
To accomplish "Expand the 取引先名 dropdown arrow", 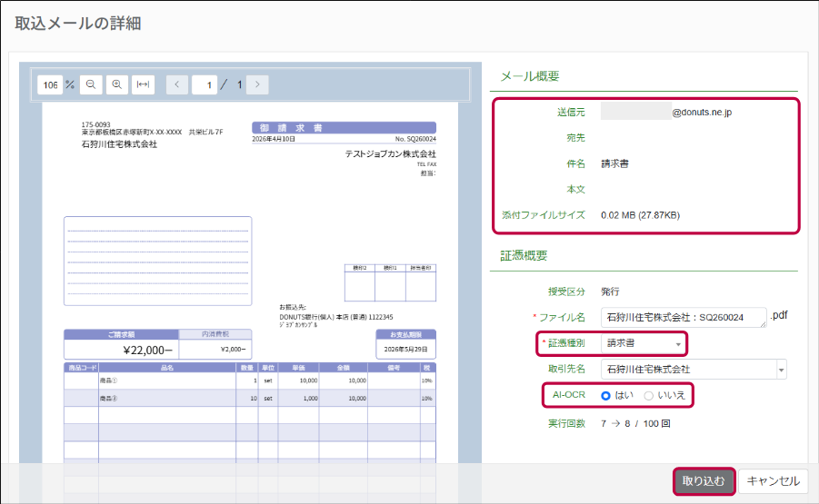I will (781, 370).
